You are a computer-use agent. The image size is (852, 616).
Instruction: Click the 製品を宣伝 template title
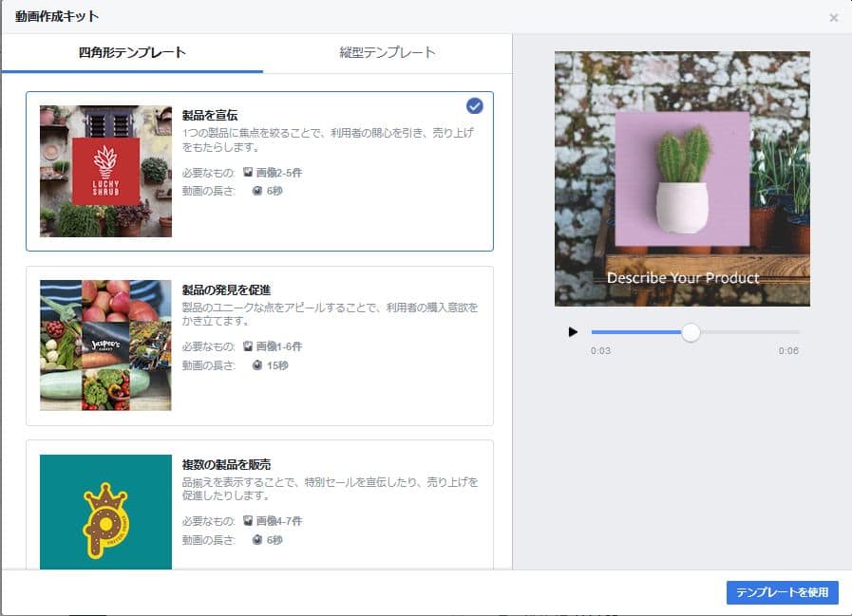tap(210, 115)
